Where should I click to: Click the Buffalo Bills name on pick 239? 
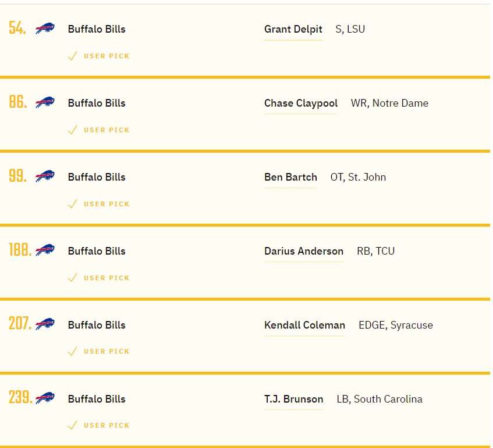pyautogui.click(x=97, y=399)
